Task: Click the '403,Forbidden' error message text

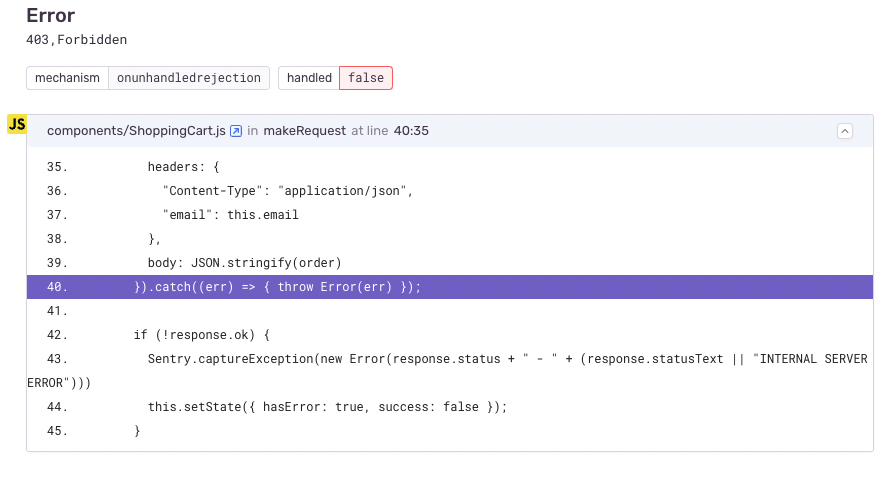Action: [77, 40]
